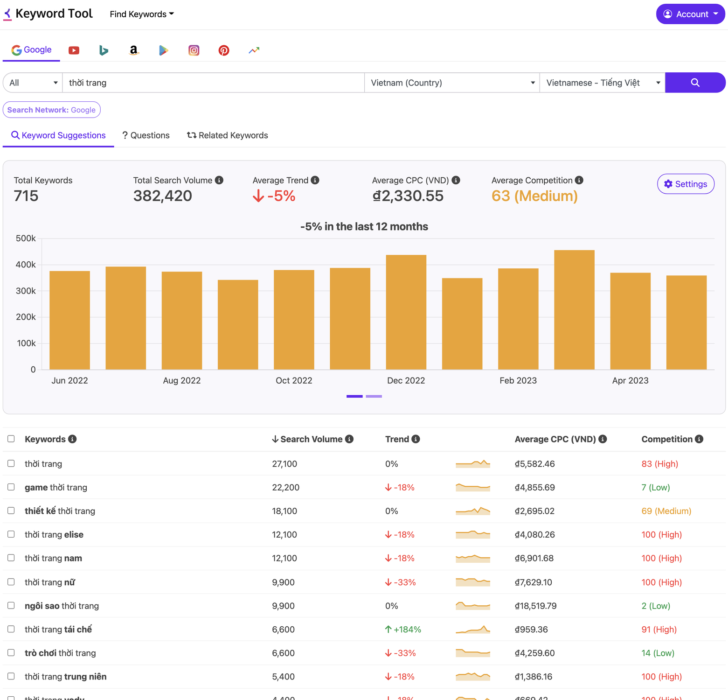Click the keyword trò chơi thời trang
This screenshot has width=728, height=700.
click(x=60, y=653)
